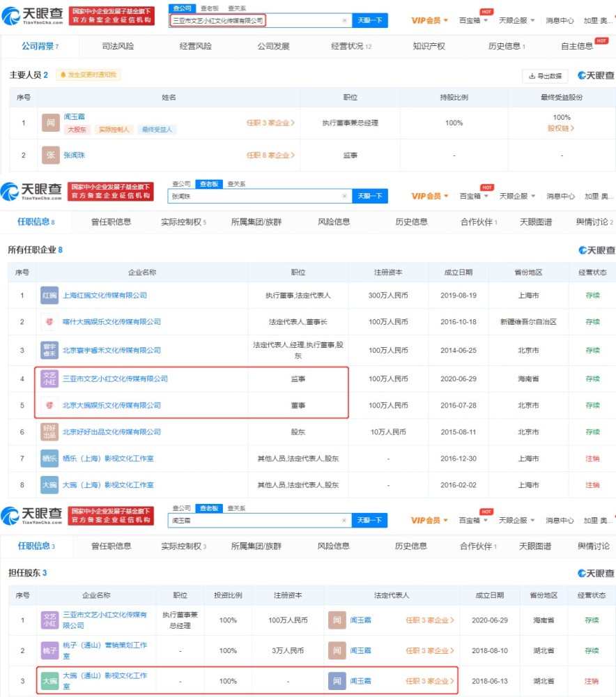Open 合作伙伴 tab on the 闻玉霜 page
616x697 pixels.
click(x=478, y=546)
